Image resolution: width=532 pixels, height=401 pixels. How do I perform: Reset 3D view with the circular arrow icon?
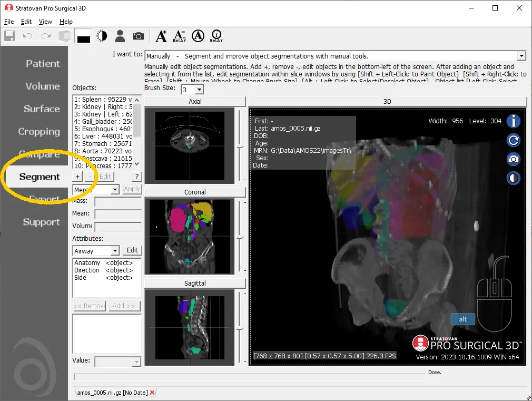point(513,140)
